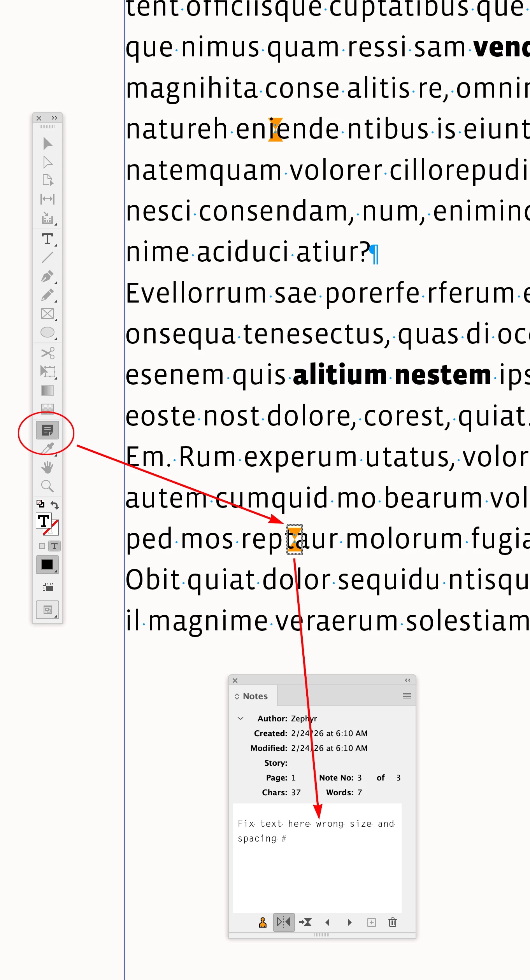Go to the previous note
The image size is (530, 980).
[328, 922]
